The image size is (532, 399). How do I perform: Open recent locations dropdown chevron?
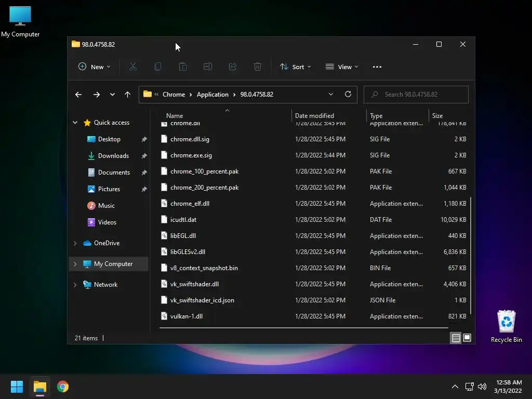[x=112, y=95]
